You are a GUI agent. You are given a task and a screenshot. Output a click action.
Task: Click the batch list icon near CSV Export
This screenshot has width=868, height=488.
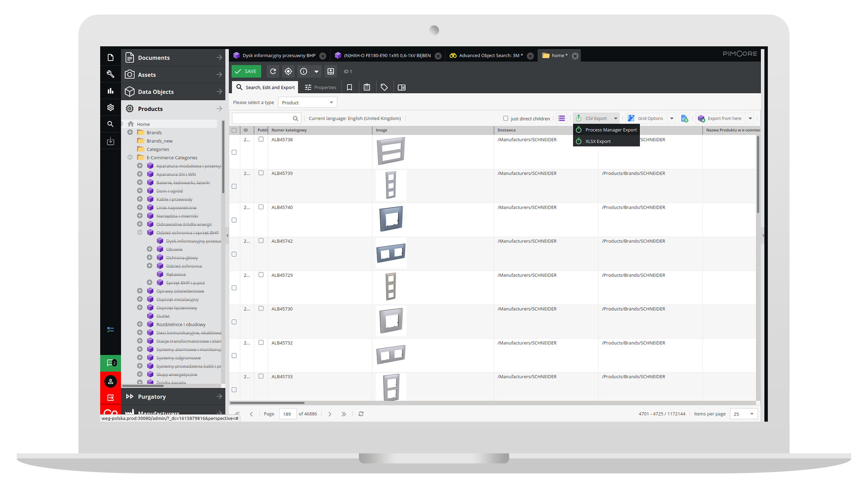click(x=562, y=118)
